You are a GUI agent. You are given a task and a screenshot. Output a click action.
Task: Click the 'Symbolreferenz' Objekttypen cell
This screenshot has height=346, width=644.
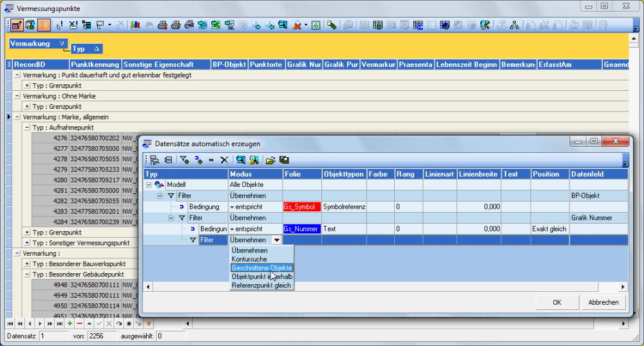click(x=344, y=207)
